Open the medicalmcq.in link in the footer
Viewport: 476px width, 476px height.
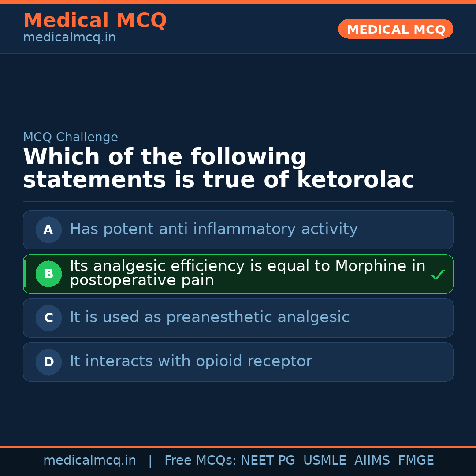click(89, 461)
